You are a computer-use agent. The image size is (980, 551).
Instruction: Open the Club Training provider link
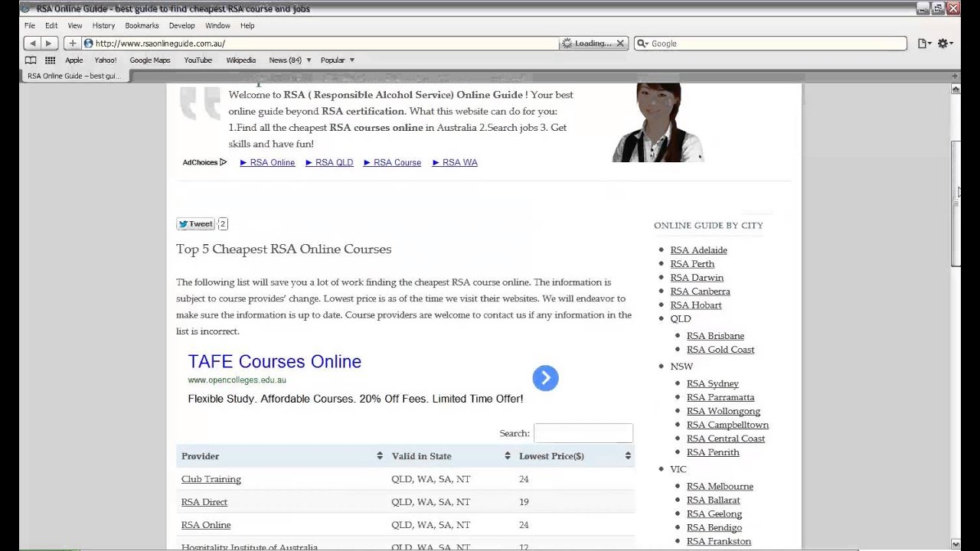(x=211, y=479)
